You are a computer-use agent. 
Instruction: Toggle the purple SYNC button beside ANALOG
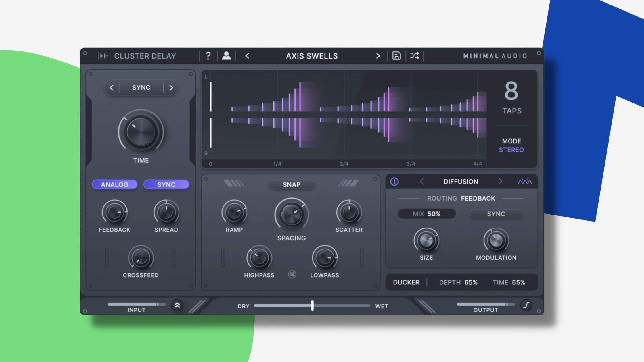(166, 184)
